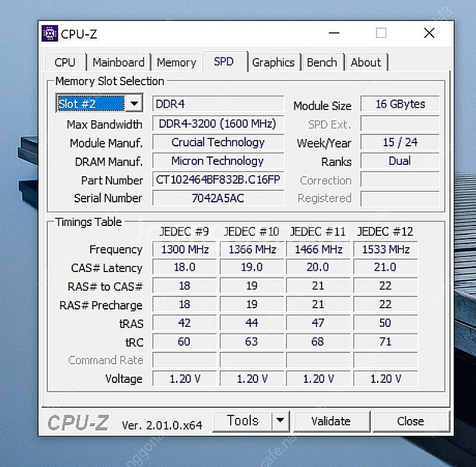This screenshot has width=476, height=467.
Task: Expand the Slot #2 memory slot dropdown
Action: tap(134, 104)
